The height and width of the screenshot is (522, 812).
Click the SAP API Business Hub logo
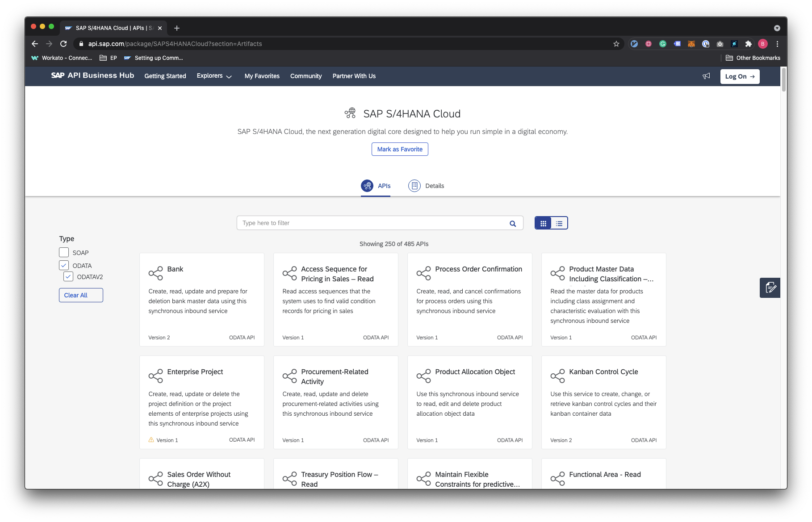click(x=92, y=75)
